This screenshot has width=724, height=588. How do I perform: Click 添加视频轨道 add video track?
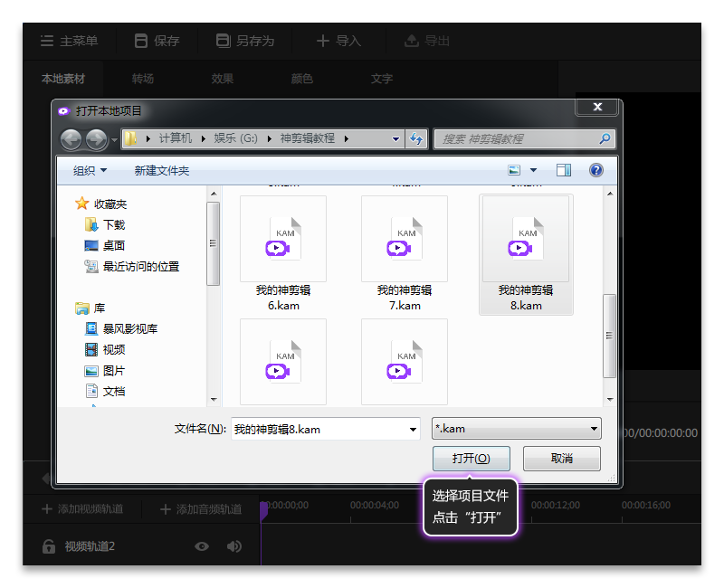[x=82, y=509]
